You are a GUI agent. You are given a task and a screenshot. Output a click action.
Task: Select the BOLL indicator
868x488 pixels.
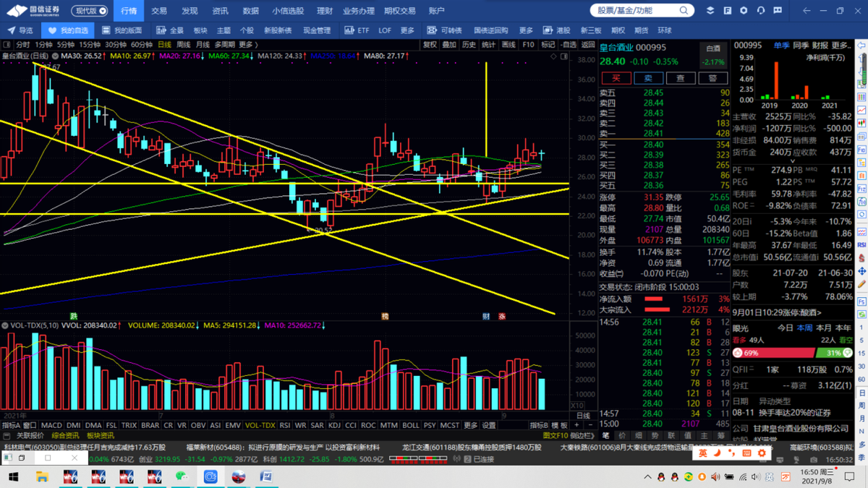410,426
